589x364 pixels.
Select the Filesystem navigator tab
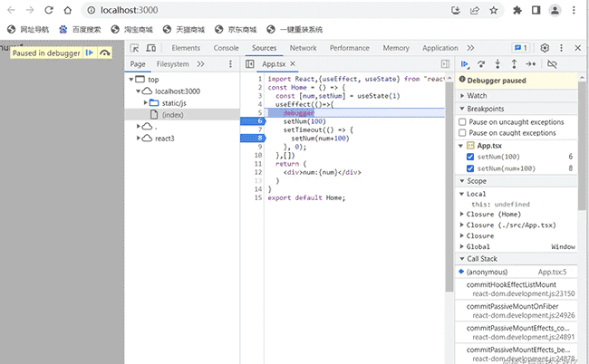(173, 64)
